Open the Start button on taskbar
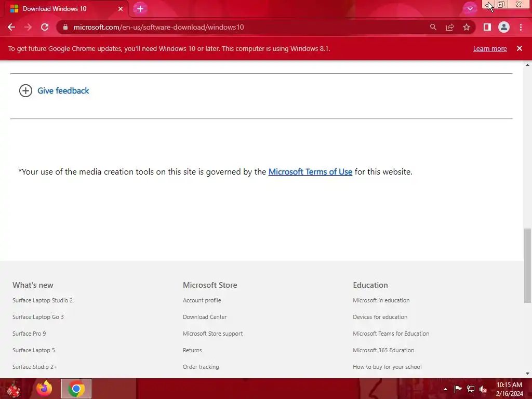Image resolution: width=532 pixels, height=399 pixels. pos(14,389)
